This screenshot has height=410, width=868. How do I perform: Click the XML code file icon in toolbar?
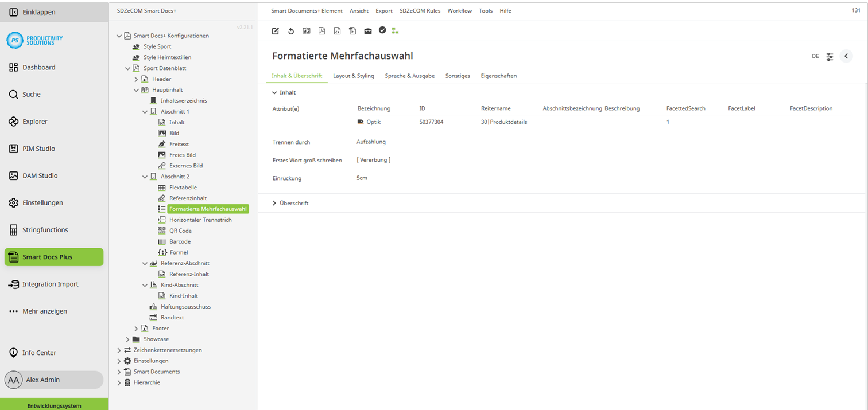click(x=337, y=30)
